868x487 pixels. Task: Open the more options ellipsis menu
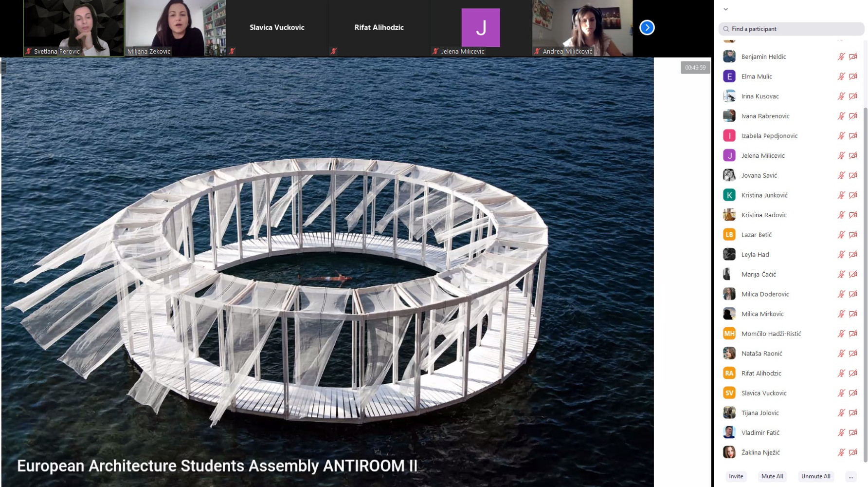[850, 476]
